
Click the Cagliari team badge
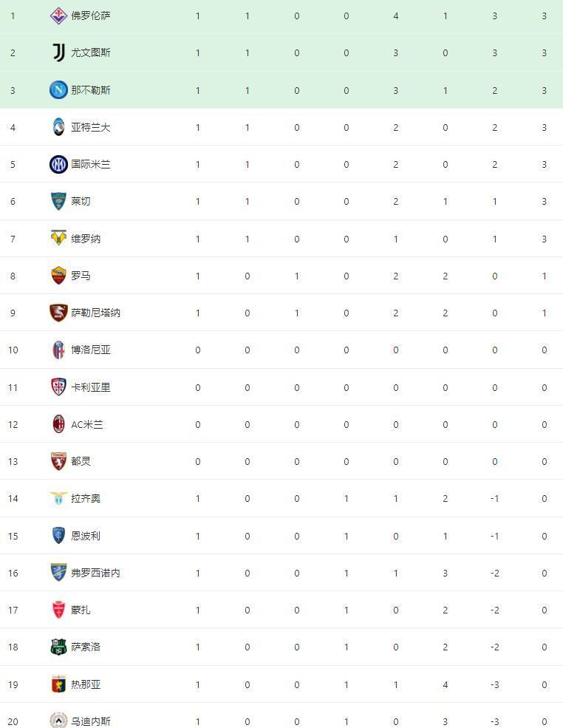[x=58, y=387]
